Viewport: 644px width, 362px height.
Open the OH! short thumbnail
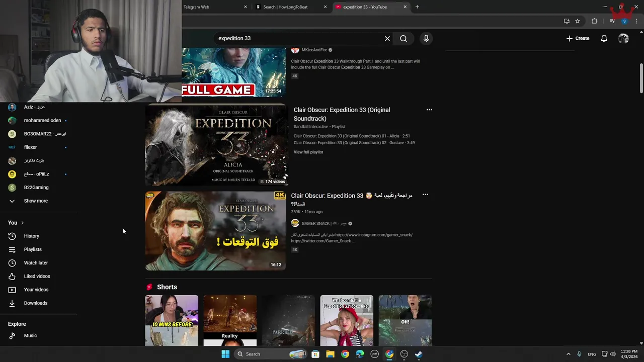[x=405, y=320]
